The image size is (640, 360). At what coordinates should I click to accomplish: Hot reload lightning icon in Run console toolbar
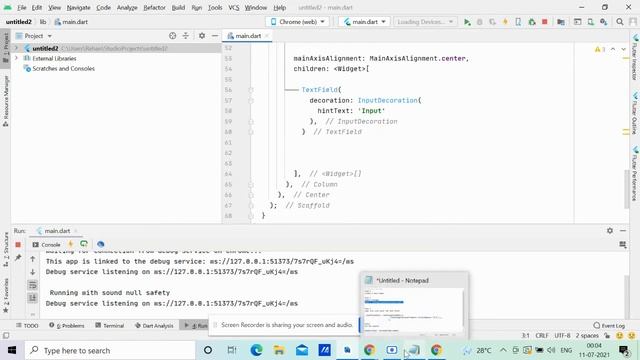[x=71, y=244]
